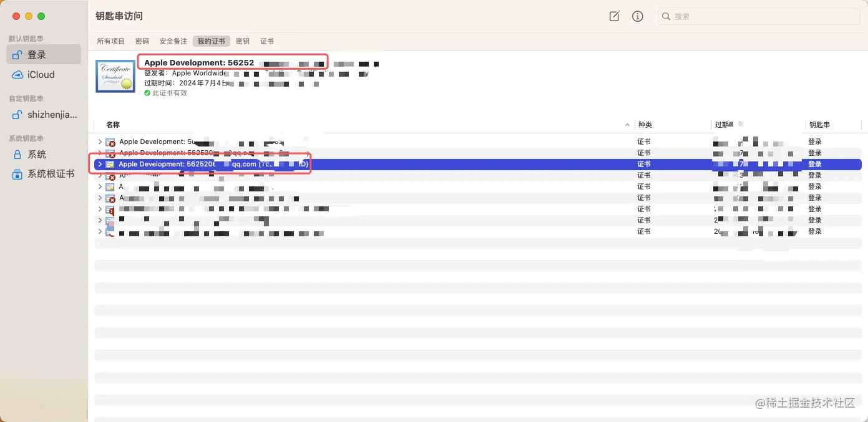
Task: Click the 此证书有效 status text
Action: (170, 93)
